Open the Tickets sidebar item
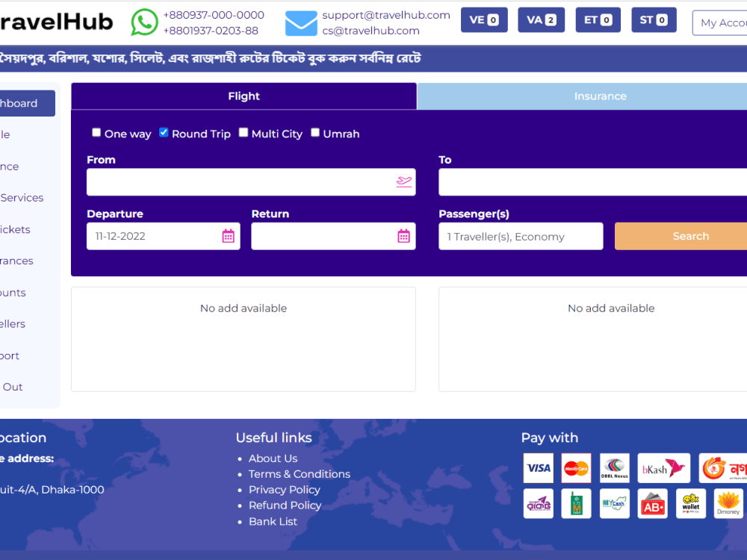The width and height of the screenshot is (747, 560). [15, 229]
